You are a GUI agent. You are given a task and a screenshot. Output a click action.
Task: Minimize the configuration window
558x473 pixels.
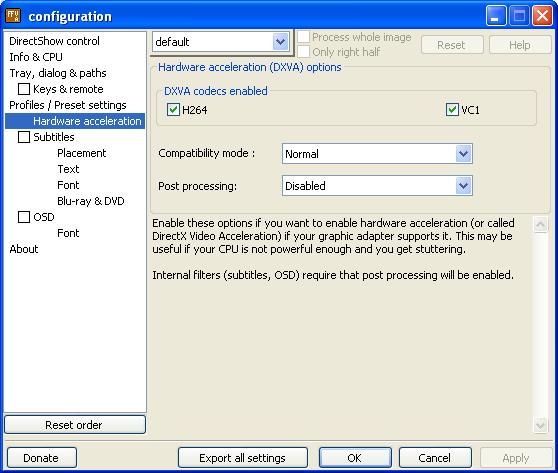pos(496,16)
